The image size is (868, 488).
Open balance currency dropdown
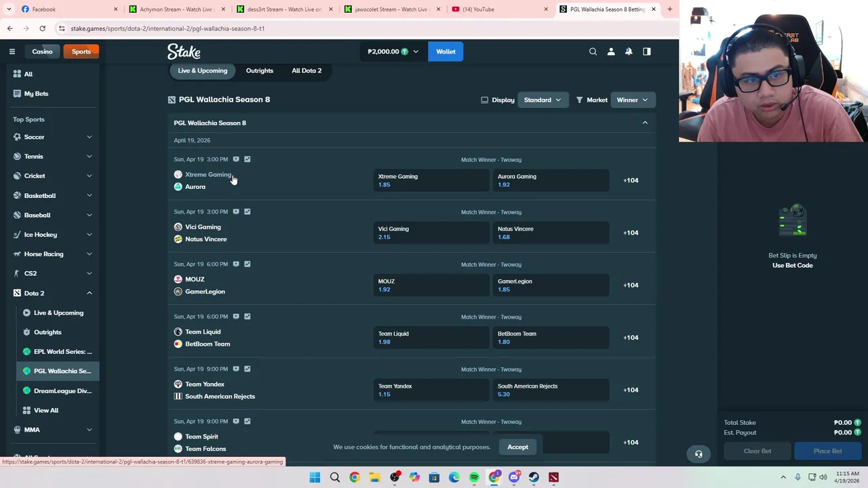(393, 52)
